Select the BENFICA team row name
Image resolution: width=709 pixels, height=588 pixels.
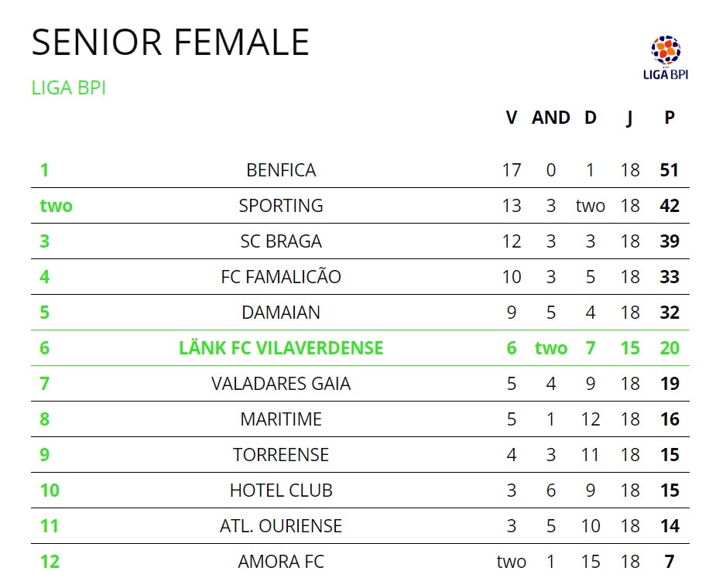[281, 170]
